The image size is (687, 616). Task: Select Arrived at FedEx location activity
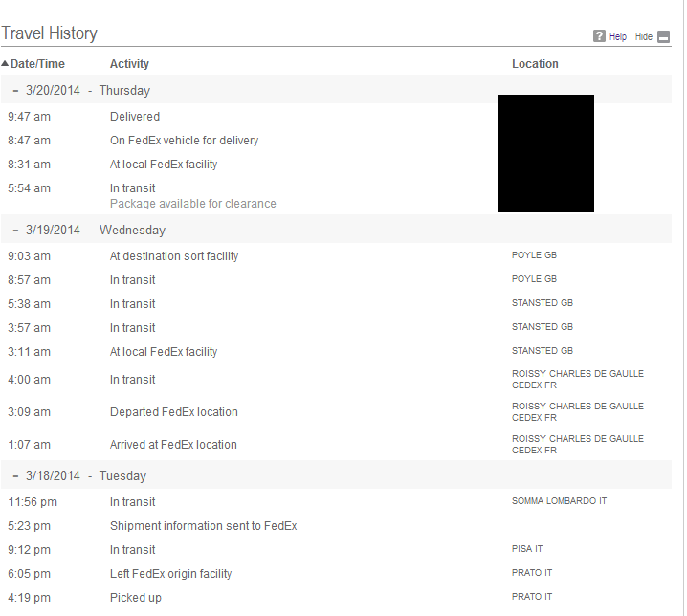(173, 445)
